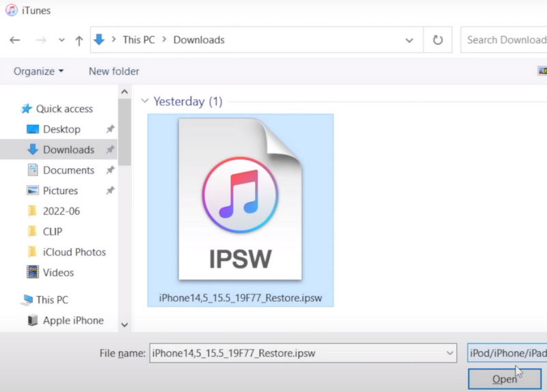
Task: Go up one folder level
Action: click(x=79, y=40)
